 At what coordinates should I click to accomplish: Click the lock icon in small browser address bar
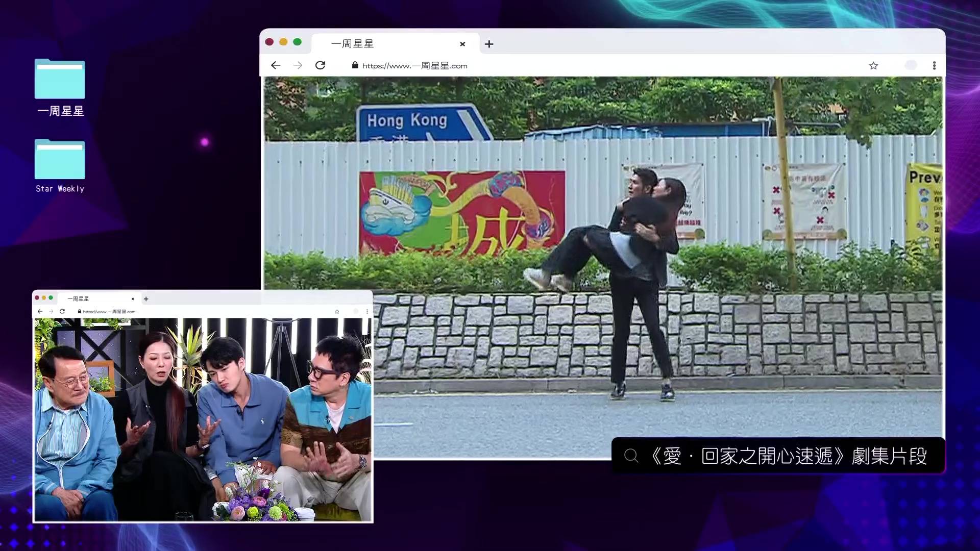80,311
